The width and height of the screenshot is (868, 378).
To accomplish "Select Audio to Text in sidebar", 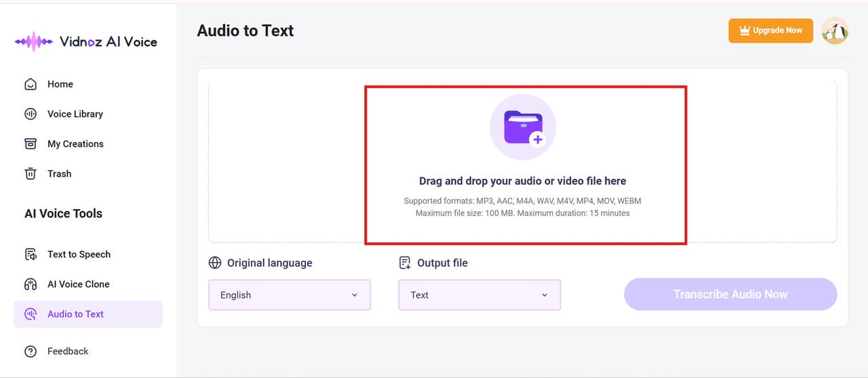I will click(x=88, y=314).
